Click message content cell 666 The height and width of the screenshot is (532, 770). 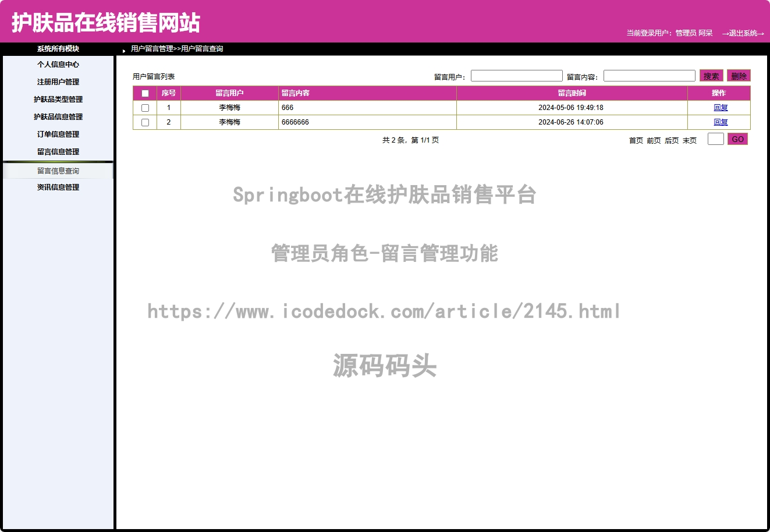tap(367, 108)
